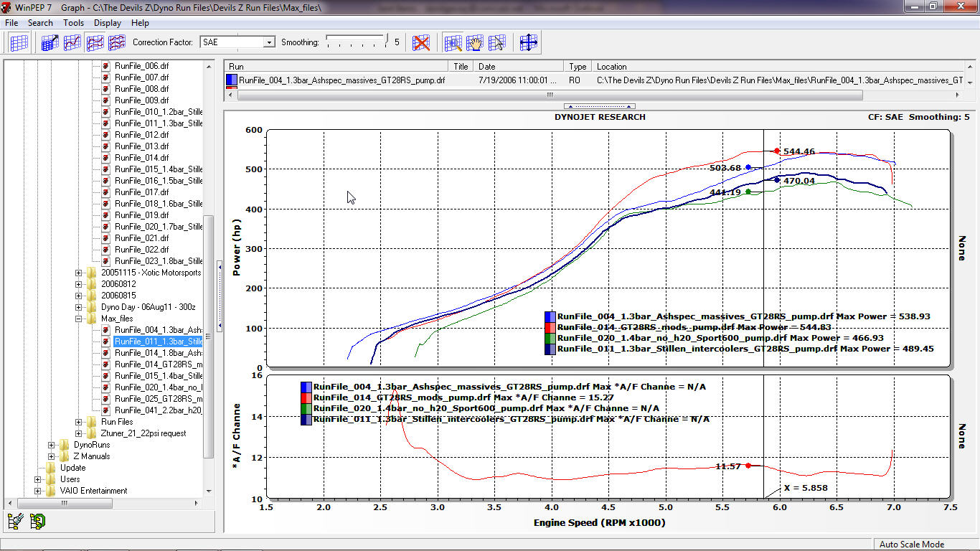
Task: Click the red X grid icon
Action: click(x=421, y=43)
